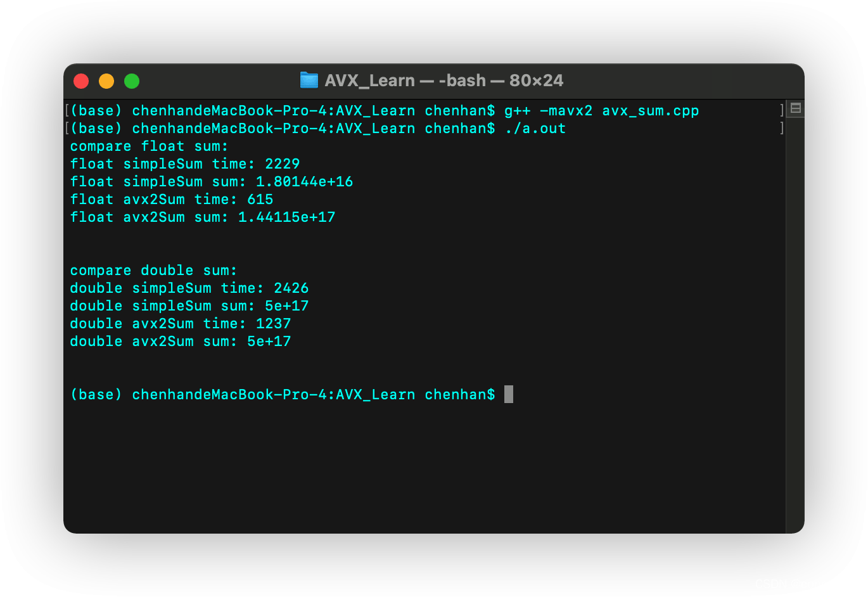Click the 'compare double sum:' output line
Screen dimensions: 868x597
click(153, 271)
